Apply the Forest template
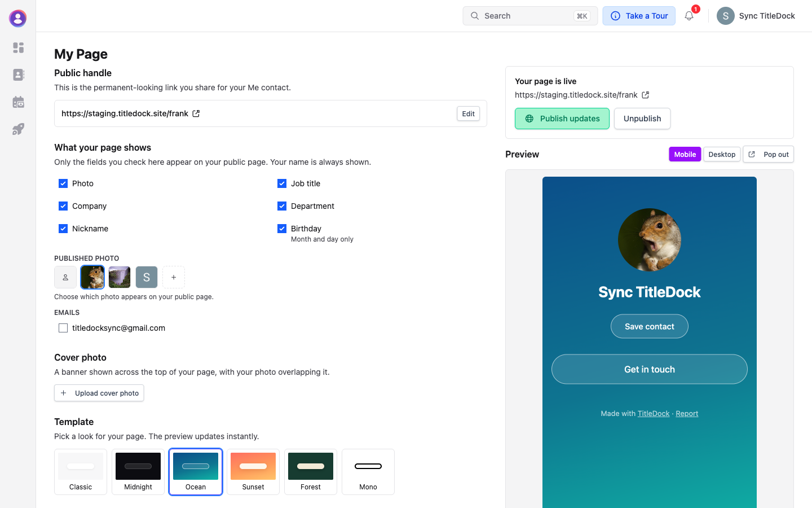The width and height of the screenshot is (812, 508). [311, 472]
